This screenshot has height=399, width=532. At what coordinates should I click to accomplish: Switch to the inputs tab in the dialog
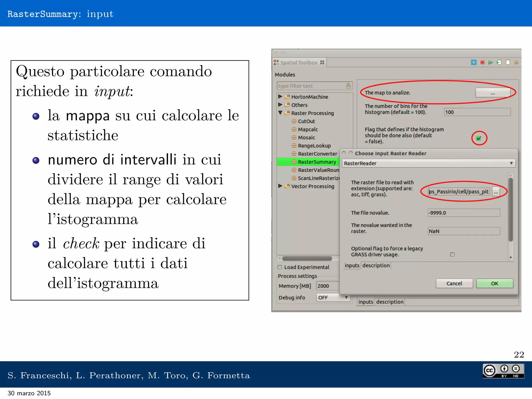click(x=352, y=265)
